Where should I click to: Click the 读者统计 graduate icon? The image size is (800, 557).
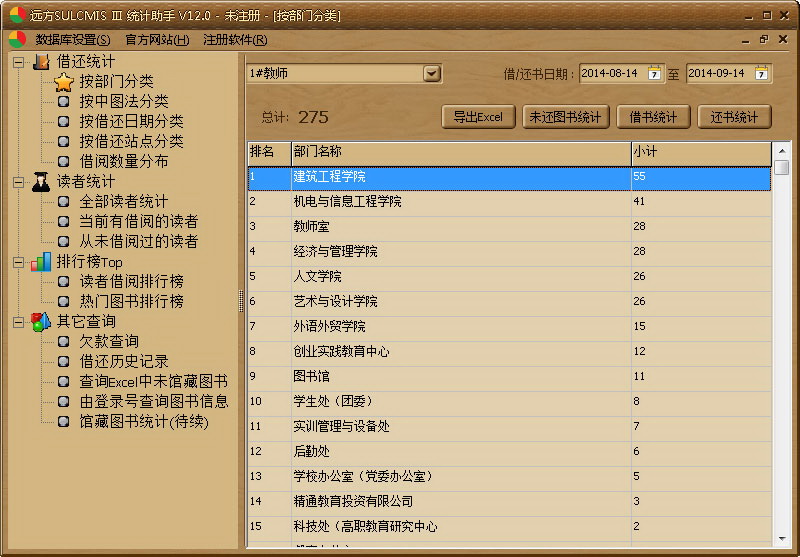(41, 182)
